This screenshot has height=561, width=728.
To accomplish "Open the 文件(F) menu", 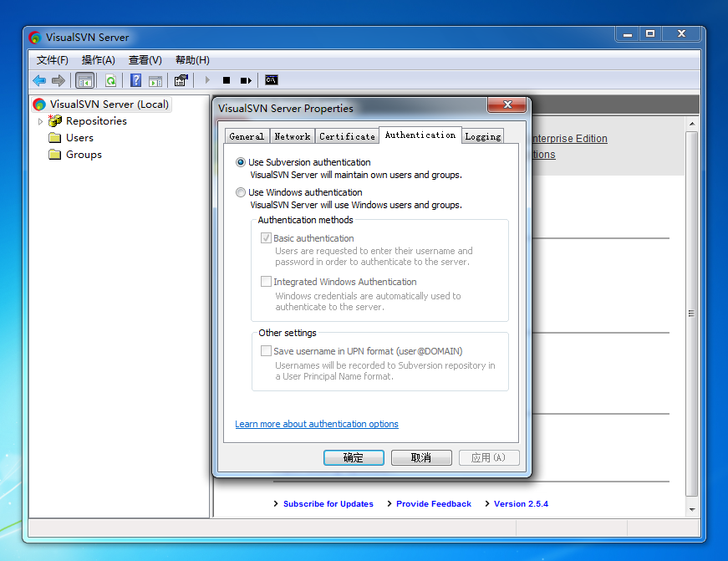I will point(53,60).
